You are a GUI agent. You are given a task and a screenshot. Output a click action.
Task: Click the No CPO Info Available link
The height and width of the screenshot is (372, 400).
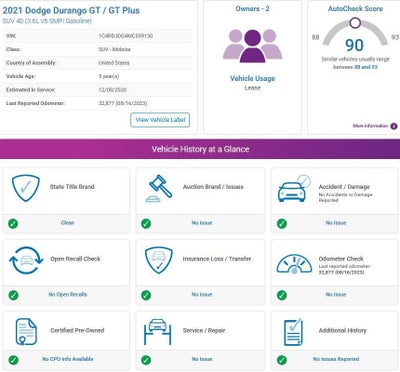coord(68,359)
